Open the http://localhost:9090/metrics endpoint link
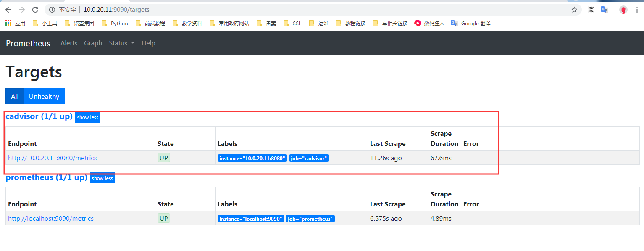 [51, 219]
